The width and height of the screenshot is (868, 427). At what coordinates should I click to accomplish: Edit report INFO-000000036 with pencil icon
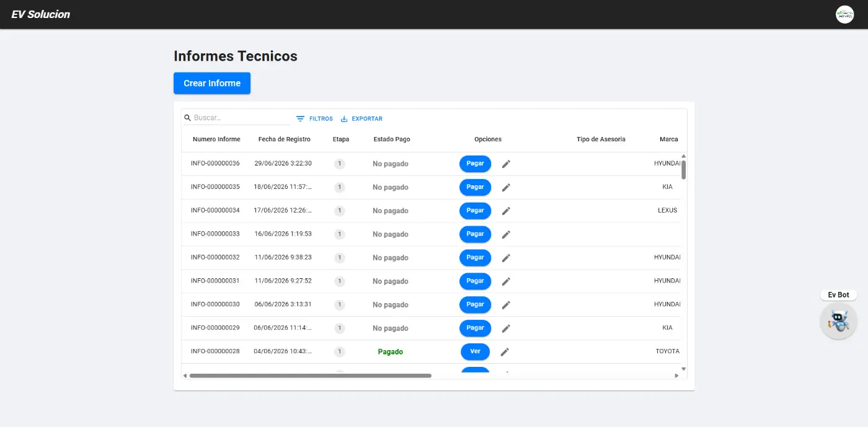click(506, 164)
